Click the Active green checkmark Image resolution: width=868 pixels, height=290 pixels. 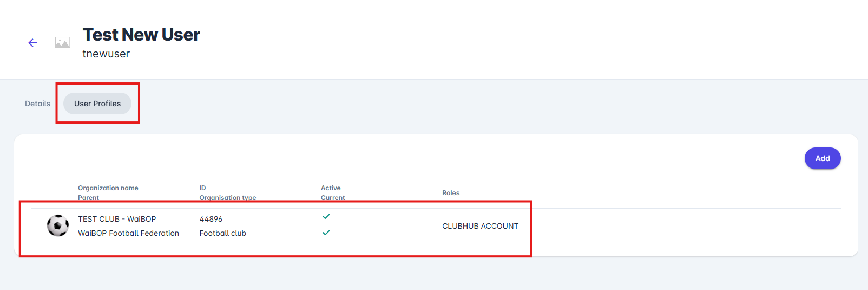click(x=326, y=216)
